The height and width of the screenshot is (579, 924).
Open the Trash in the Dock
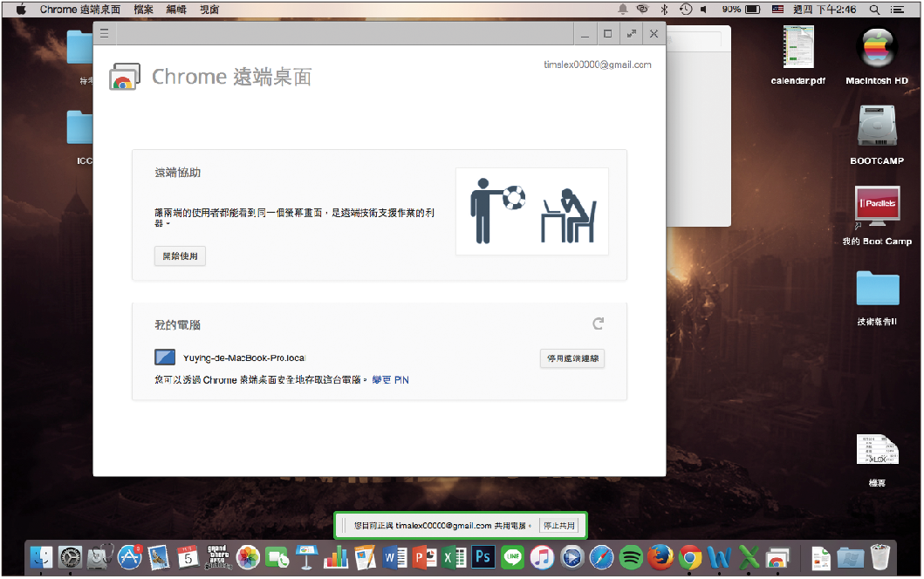pyautogui.click(x=880, y=556)
